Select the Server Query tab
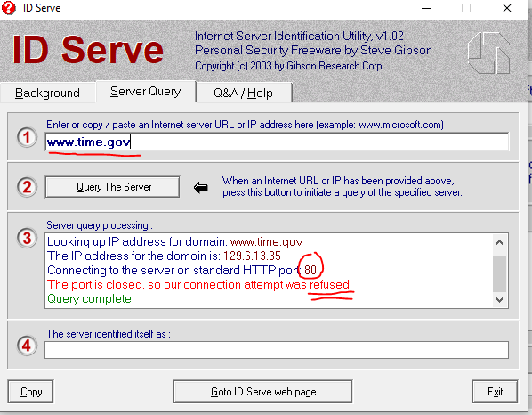The image size is (532, 415). click(146, 92)
